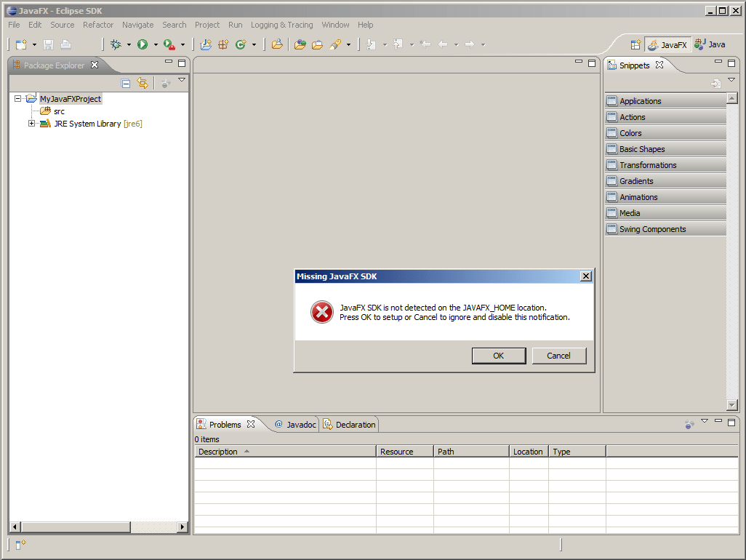Viewport: 746px width, 560px height.
Task: Select the src folder in MyJavaFXProject
Action: pos(59,111)
